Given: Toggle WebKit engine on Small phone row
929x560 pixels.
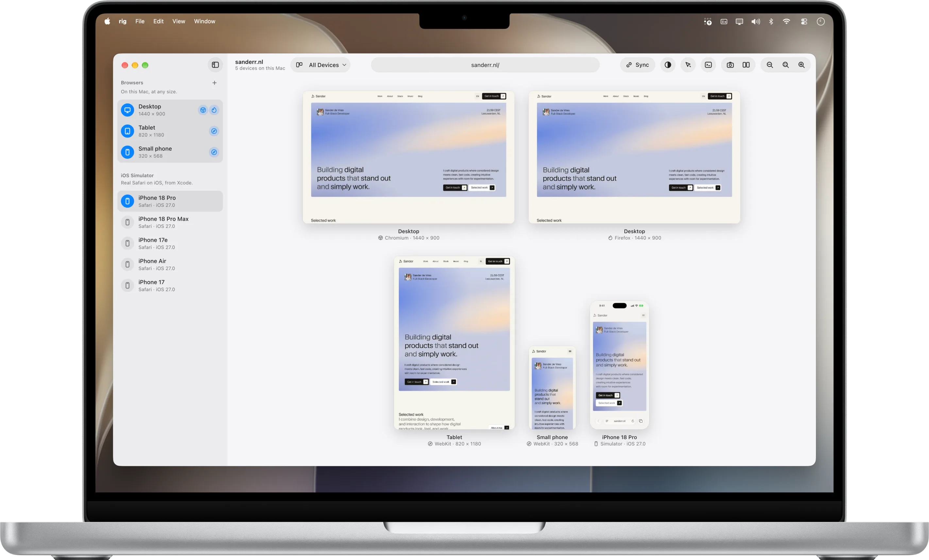Looking at the screenshot, I should tap(214, 152).
